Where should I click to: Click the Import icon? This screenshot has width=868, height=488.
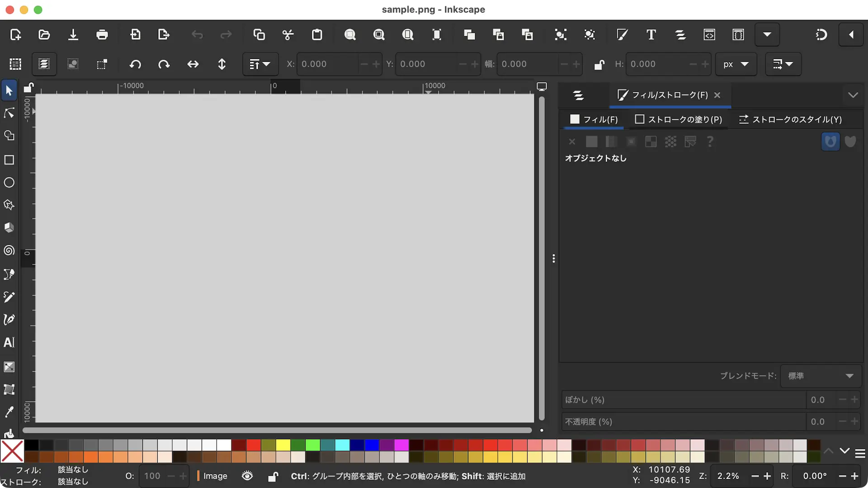[x=135, y=35]
